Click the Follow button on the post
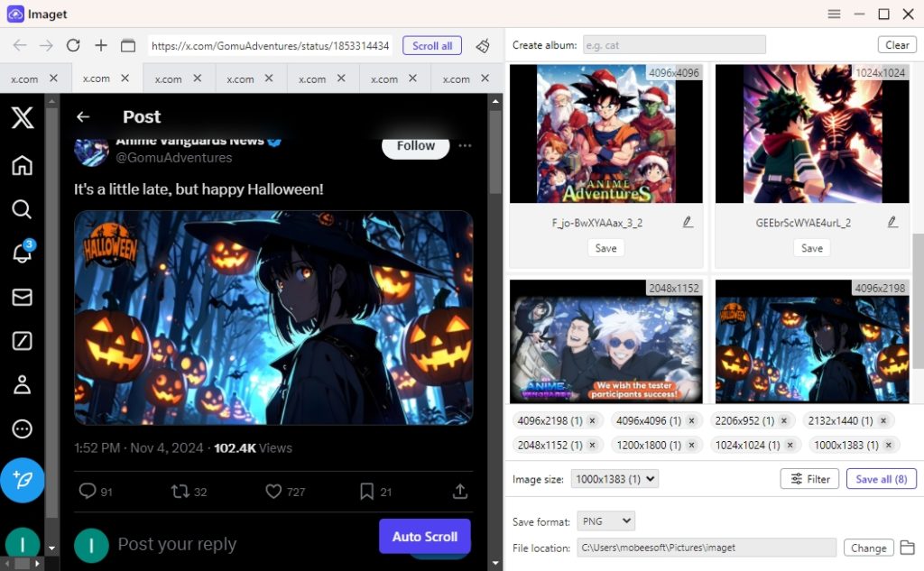This screenshot has width=924, height=571. pos(415,145)
